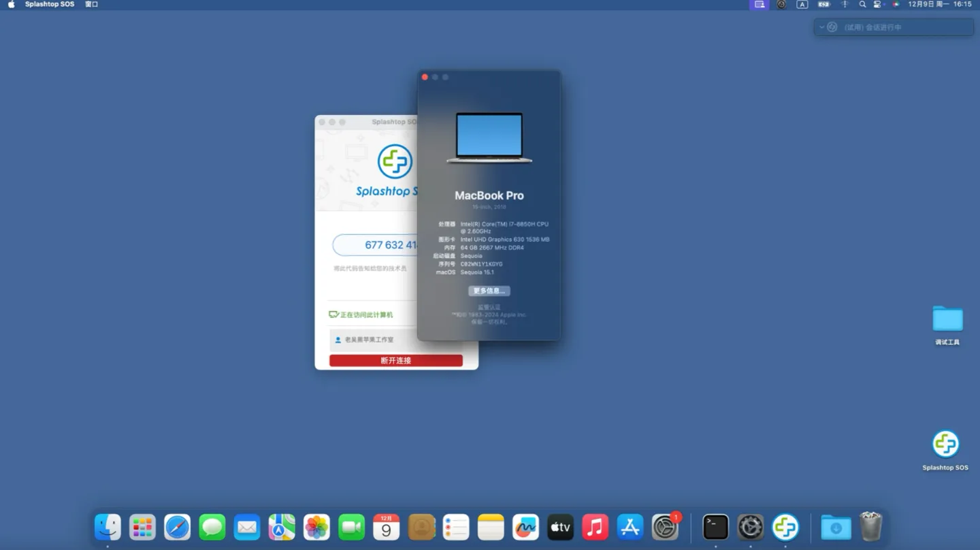Expand the 会话进行中 session notification chevron

point(821,27)
